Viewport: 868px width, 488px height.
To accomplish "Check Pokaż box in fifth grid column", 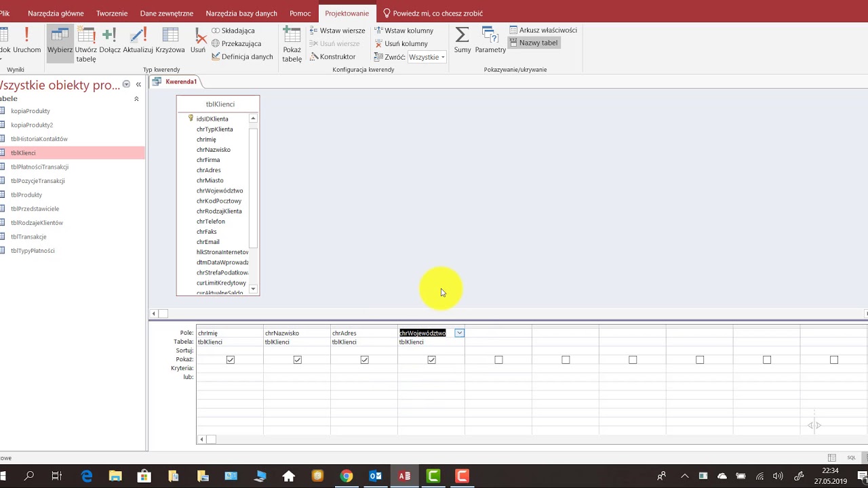I will [499, 360].
